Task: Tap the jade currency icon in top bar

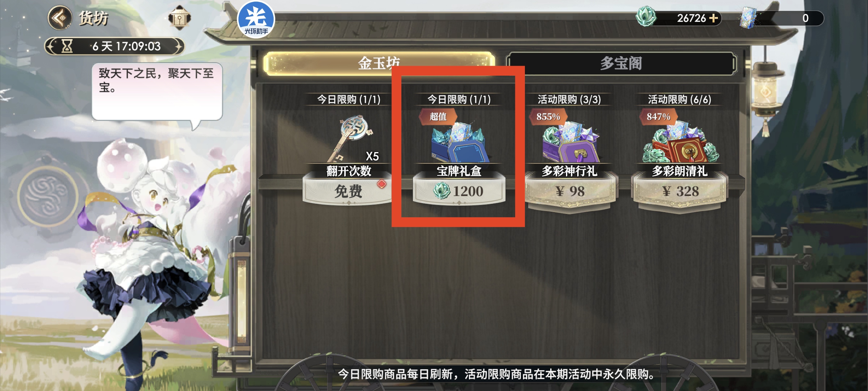Action: [646, 17]
